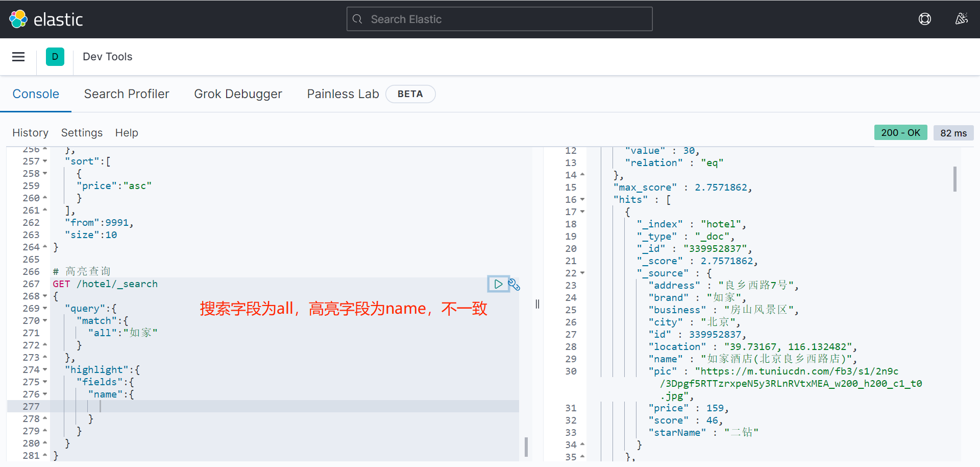
Task: Switch to the Console tab
Action: pyautogui.click(x=36, y=94)
